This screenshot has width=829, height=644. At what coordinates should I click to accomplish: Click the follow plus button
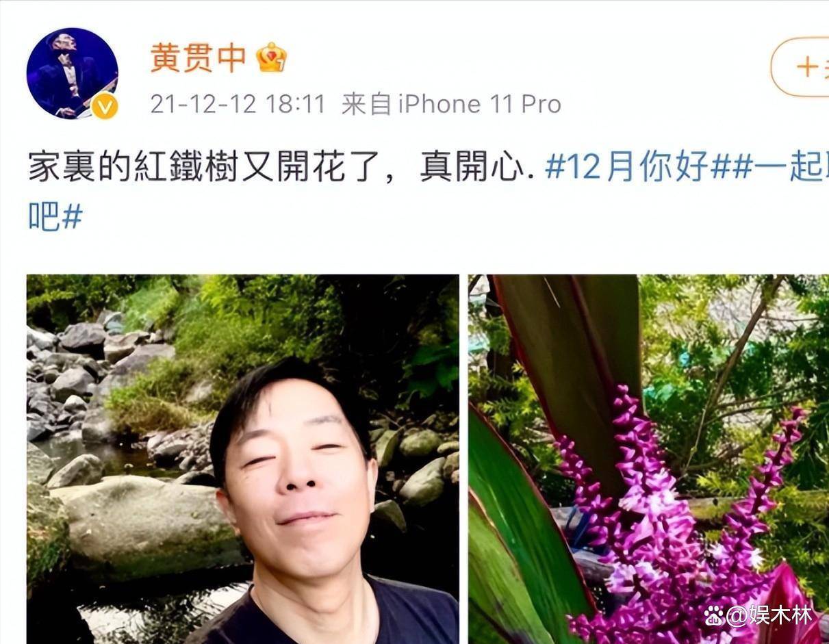point(801,67)
